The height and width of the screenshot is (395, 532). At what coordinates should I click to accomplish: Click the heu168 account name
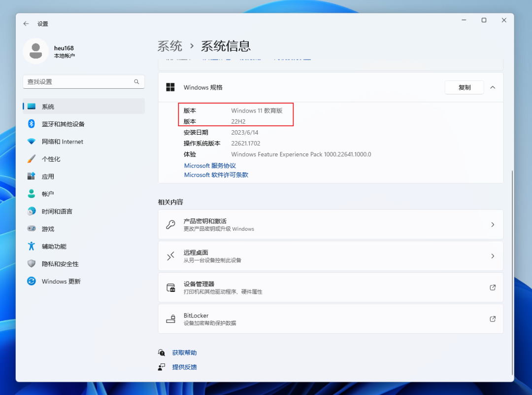[64, 48]
